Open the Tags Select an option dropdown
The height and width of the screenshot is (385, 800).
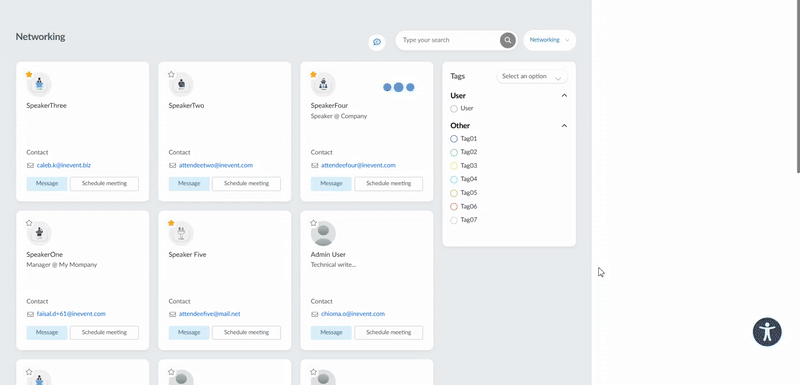(532, 76)
